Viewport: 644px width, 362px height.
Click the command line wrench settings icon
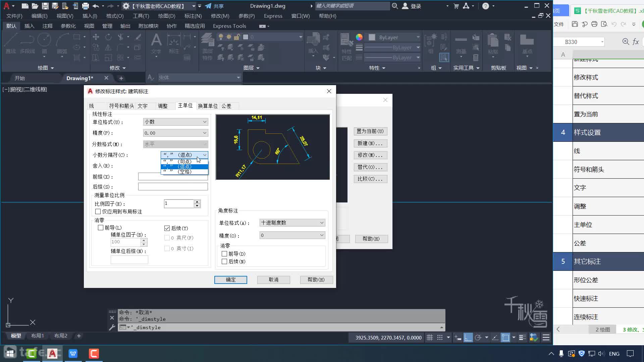(112, 327)
